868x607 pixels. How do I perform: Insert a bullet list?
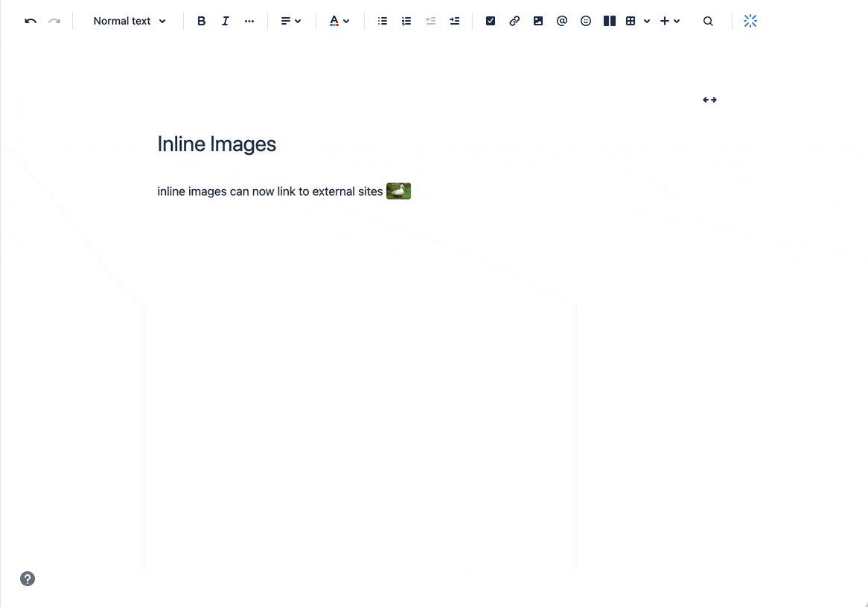[383, 21]
